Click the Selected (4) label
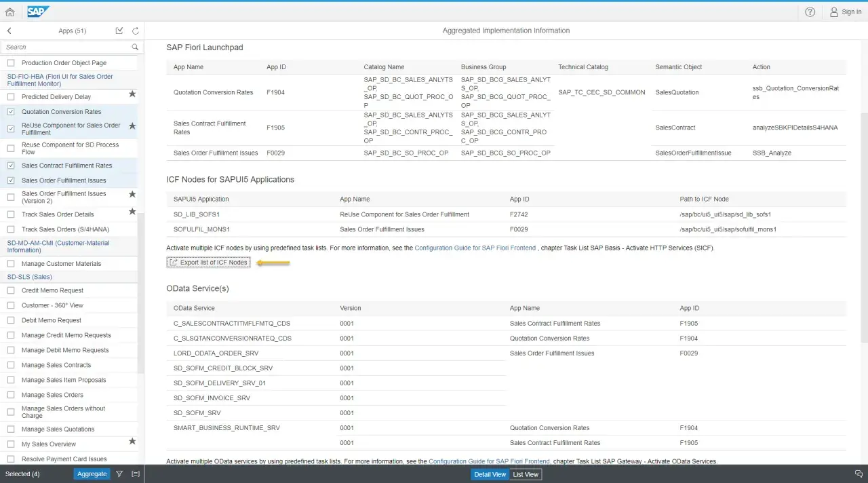The image size is (868, 483). tap(22, 474)
